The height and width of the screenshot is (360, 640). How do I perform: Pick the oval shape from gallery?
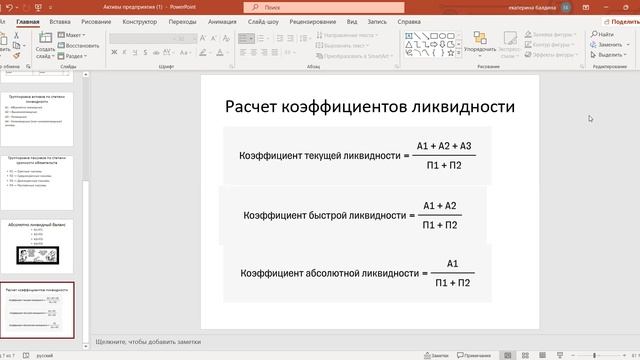(x=442, y=36)
